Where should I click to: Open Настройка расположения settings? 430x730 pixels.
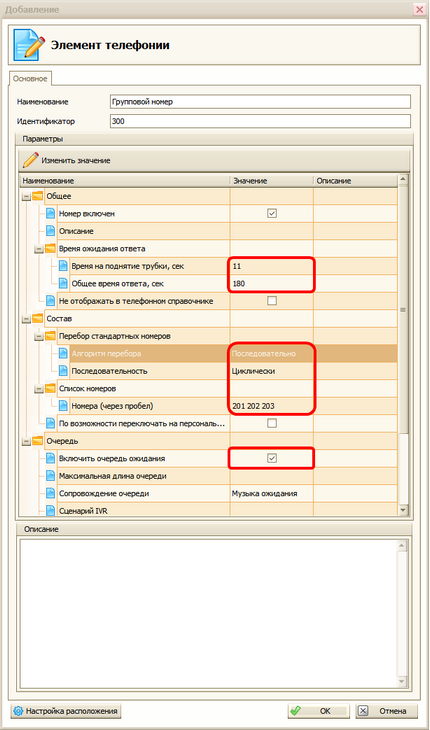point(67,711)
